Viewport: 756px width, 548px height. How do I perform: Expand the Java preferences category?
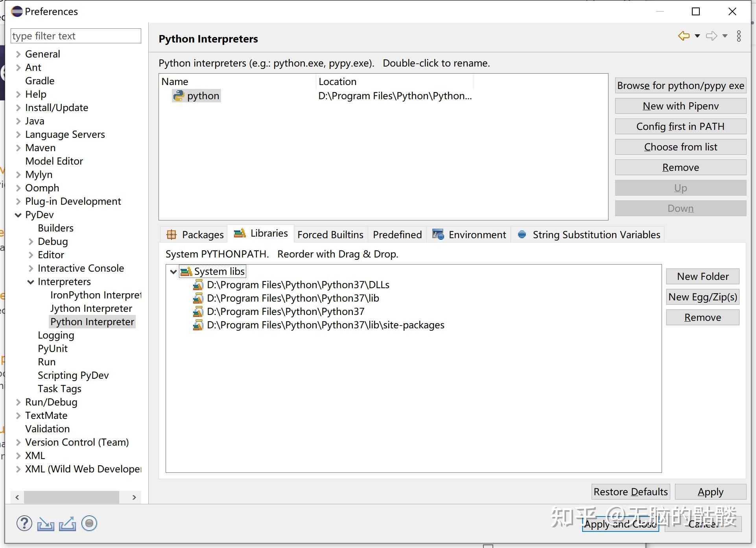pyautogui.click(x=18, y=121)
